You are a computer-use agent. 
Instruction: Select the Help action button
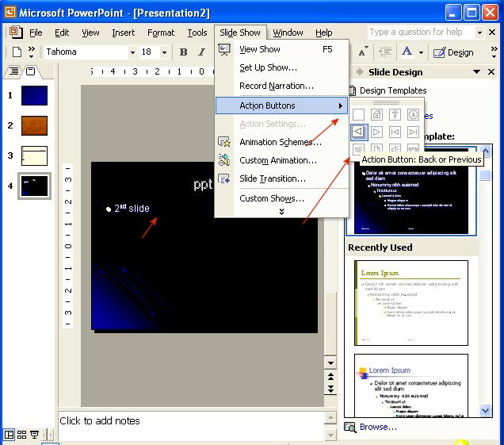click(395, 114)
